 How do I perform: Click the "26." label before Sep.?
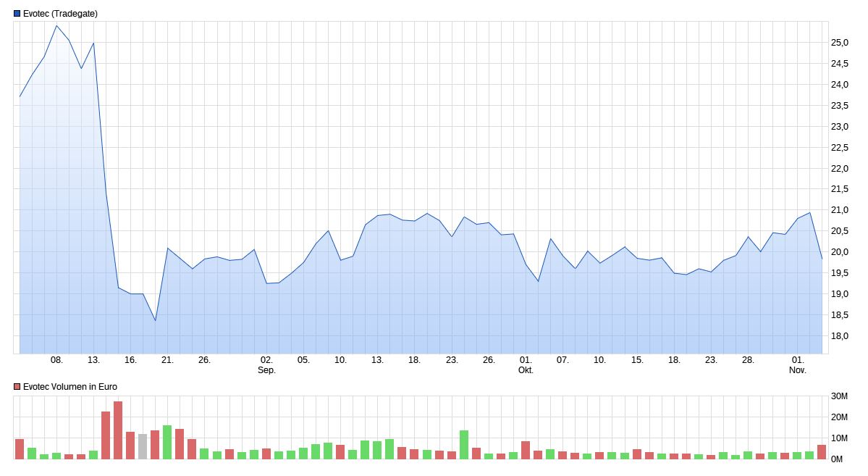(x=204, y=361)
